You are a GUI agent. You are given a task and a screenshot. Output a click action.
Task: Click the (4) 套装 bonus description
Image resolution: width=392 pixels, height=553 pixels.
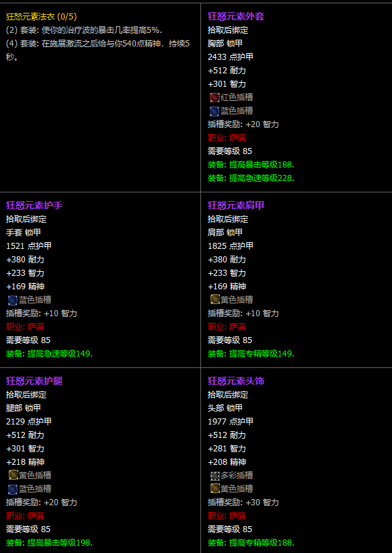[x=97, y=50]
